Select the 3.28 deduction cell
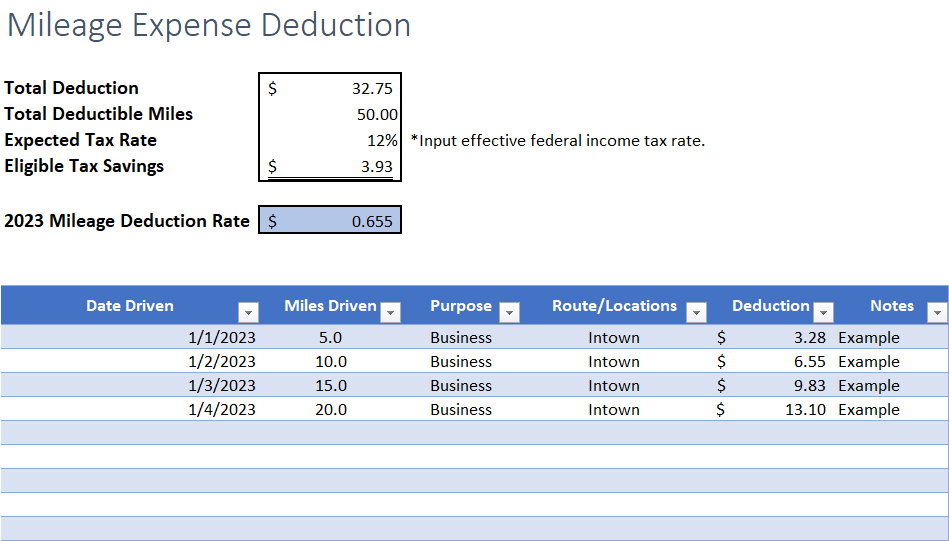The image size is (949, 541). coord(772,336)
